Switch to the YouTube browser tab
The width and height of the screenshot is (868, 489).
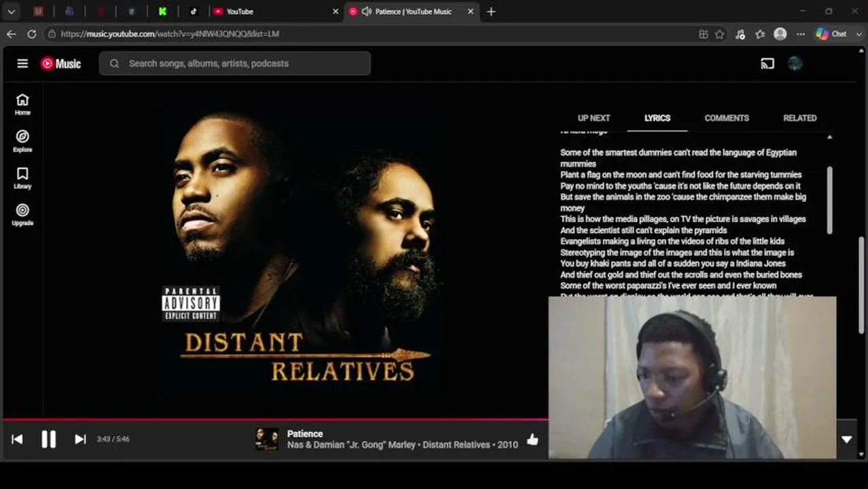274,12
